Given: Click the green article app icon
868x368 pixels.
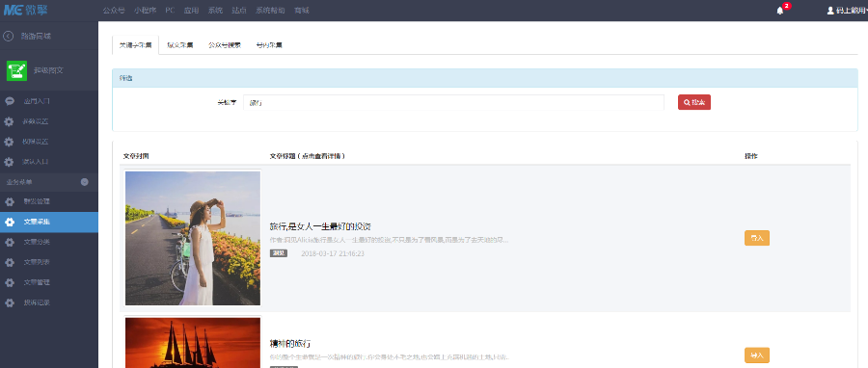Looking at the screenshot, I should [16, 70].
